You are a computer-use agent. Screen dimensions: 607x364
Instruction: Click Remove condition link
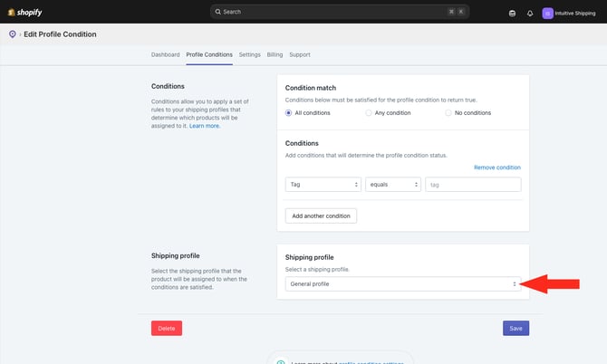(497, 168)
